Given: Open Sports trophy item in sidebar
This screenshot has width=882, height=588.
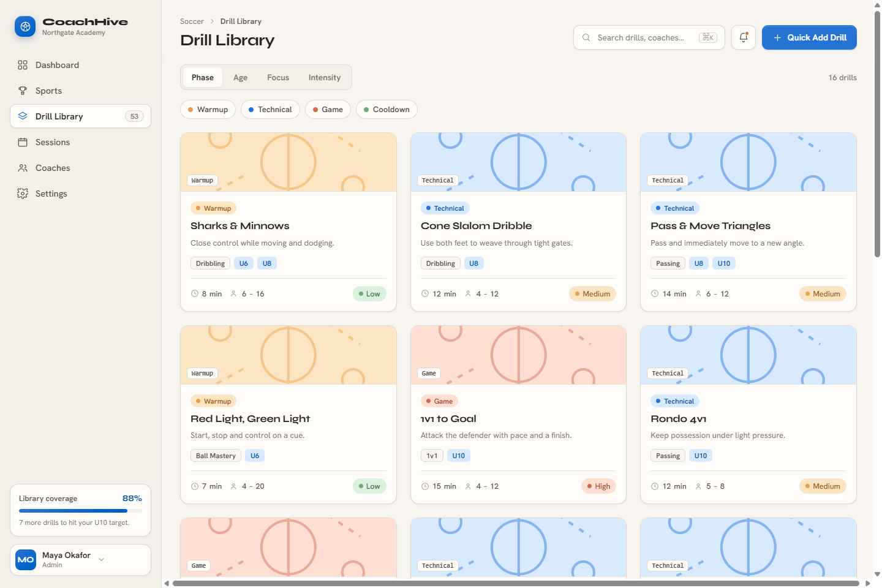Looking at the screenshot, I should [x=80, y=91].
